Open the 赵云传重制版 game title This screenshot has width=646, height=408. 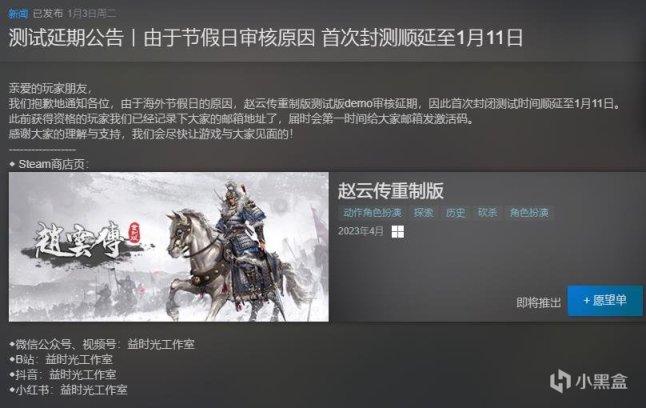pyautogui.click(x=391, y=191)
